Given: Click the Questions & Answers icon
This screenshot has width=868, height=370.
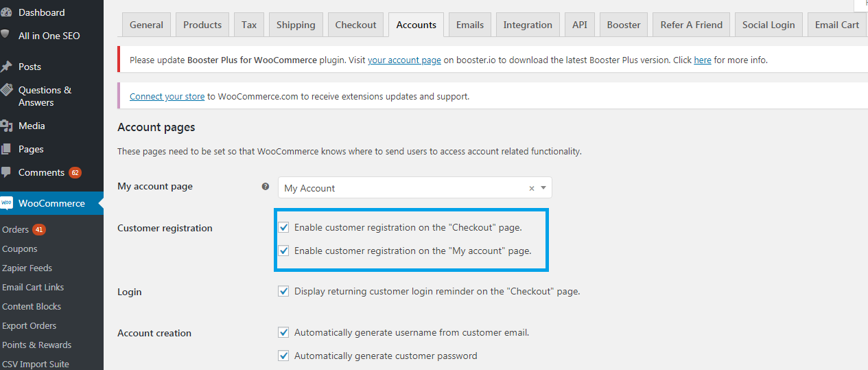Looking at the screenshot, I should pos(6,90).
